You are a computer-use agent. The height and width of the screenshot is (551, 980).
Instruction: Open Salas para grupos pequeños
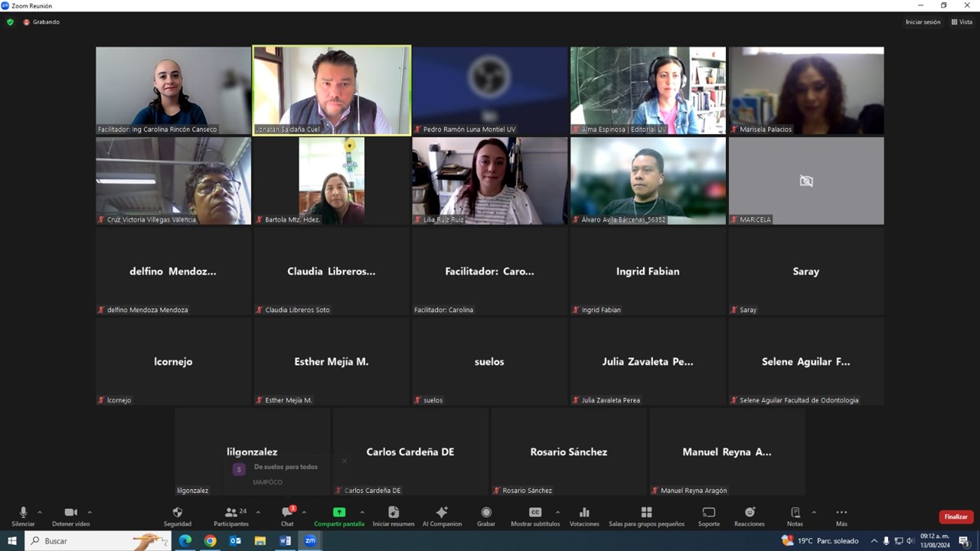pyautogui.click(x=646, y=513)
